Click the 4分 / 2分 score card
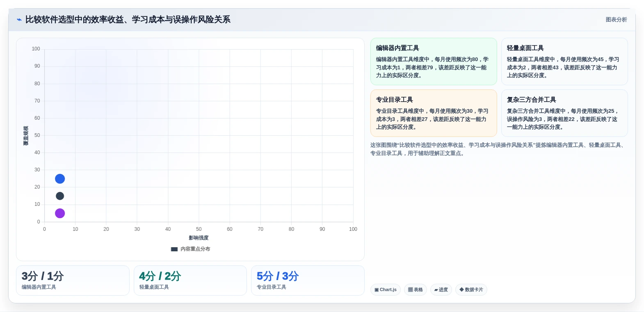Screen dimensions: 644x312 tap(190, 280)
